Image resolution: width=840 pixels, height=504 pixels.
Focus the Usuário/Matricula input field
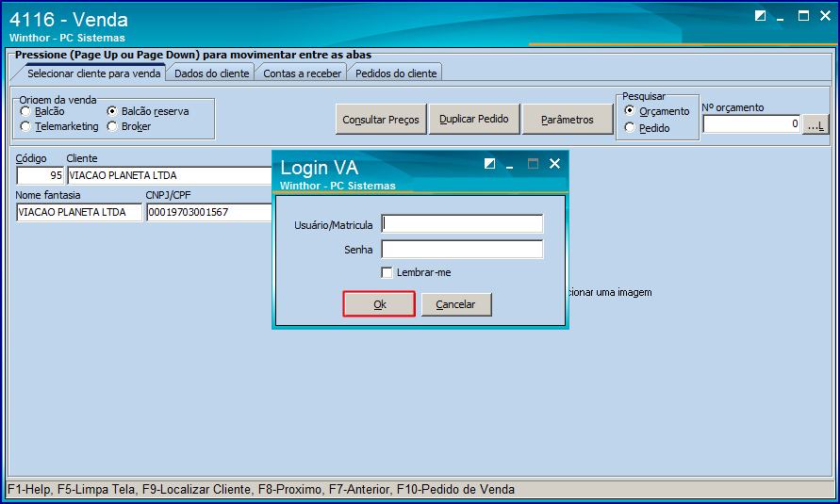[462, 223]
